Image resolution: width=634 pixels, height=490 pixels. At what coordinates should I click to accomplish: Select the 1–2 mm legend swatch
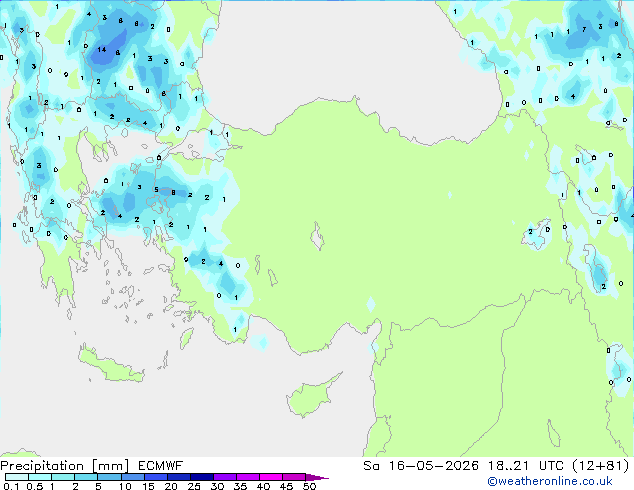click(x=63, y=477)
